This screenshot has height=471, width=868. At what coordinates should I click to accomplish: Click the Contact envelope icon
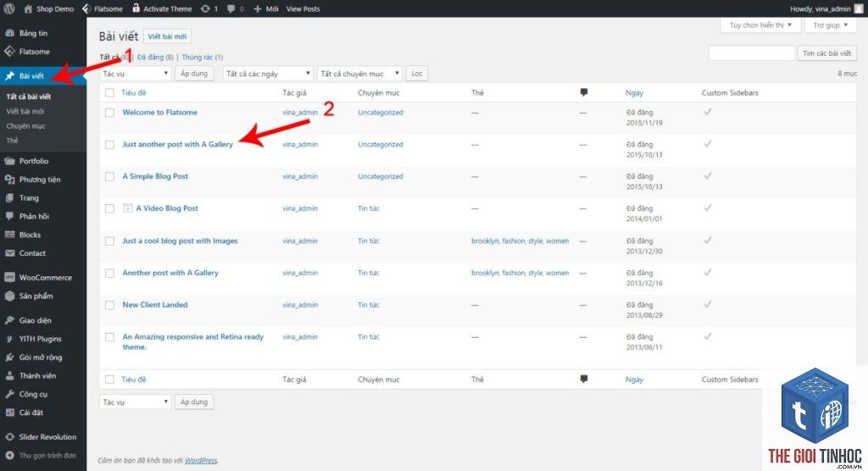pos(9,253)
